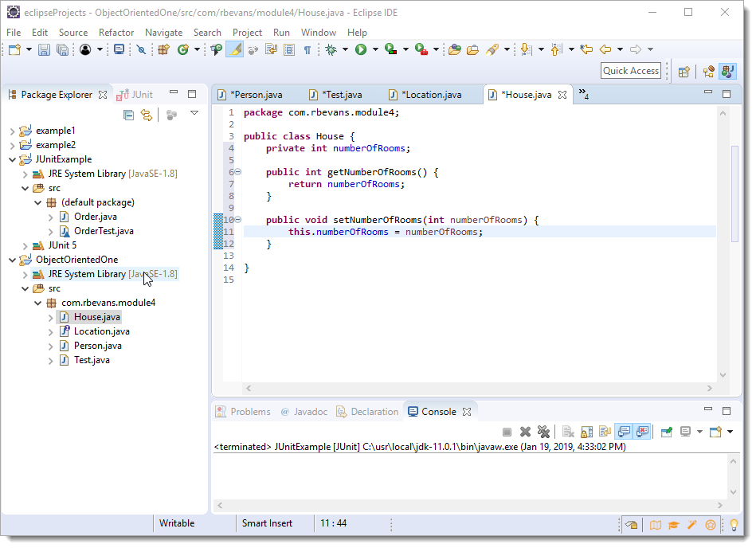Click the Run External Tools icon
Image resolution: width=756 pixels, height=548 pixels.
pos(421,49)
